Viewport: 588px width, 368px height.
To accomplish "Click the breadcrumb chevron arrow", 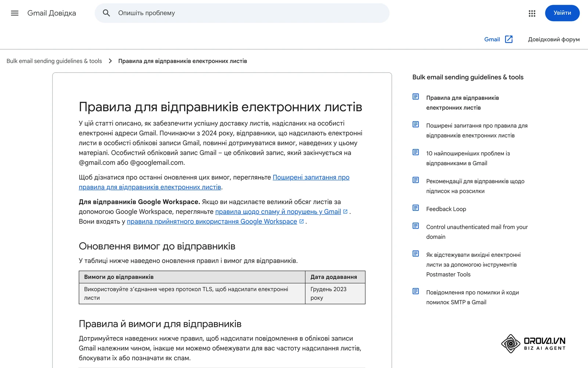I will (x=110, y=61).
